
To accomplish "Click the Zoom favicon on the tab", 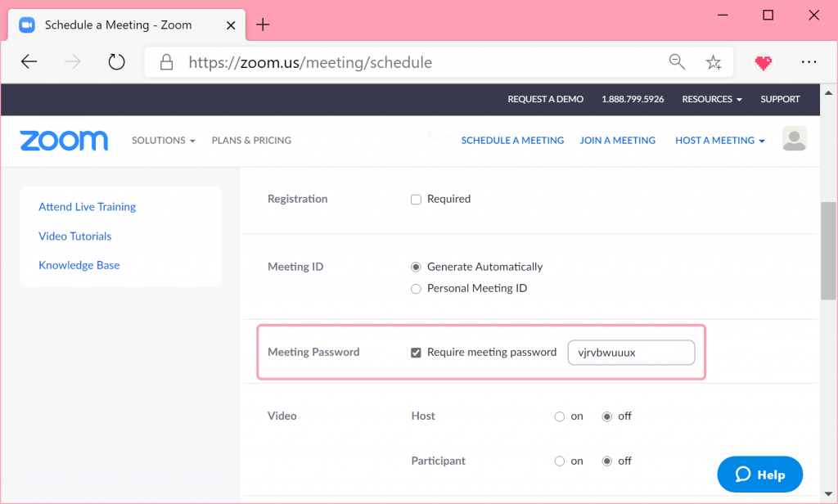I will pyautogui.click(x=27, y=25).
